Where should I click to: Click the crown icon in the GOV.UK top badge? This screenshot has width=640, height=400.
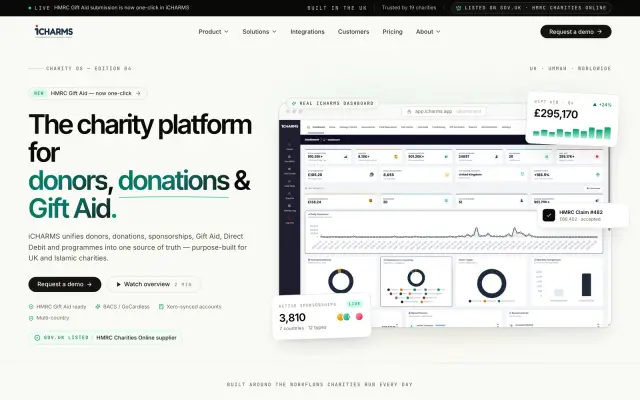[458, 8]
